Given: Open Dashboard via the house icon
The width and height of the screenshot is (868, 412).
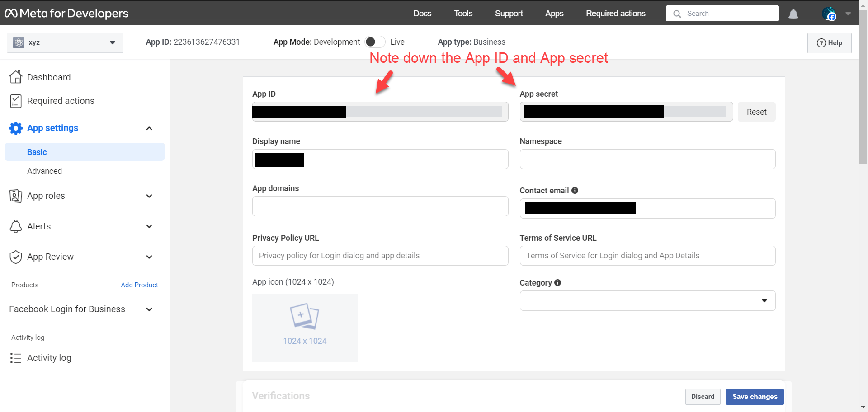Looking at the screenshot, I should click(x=16, y=77).
